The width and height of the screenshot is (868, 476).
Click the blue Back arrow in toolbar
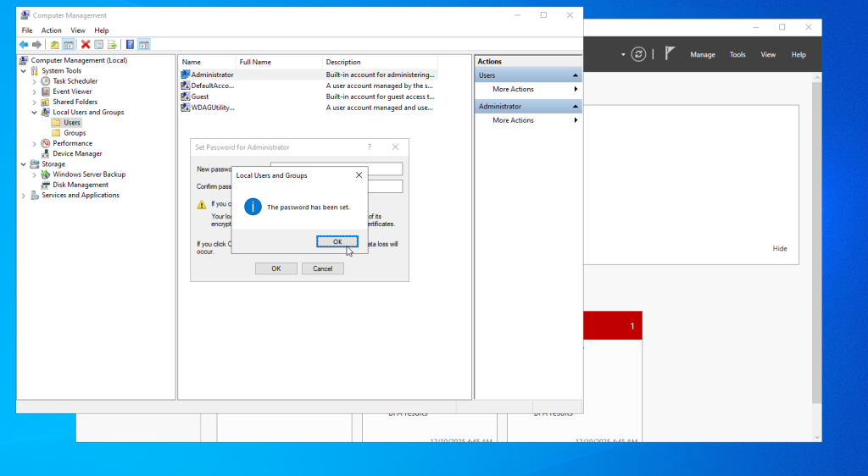point(23,45)
